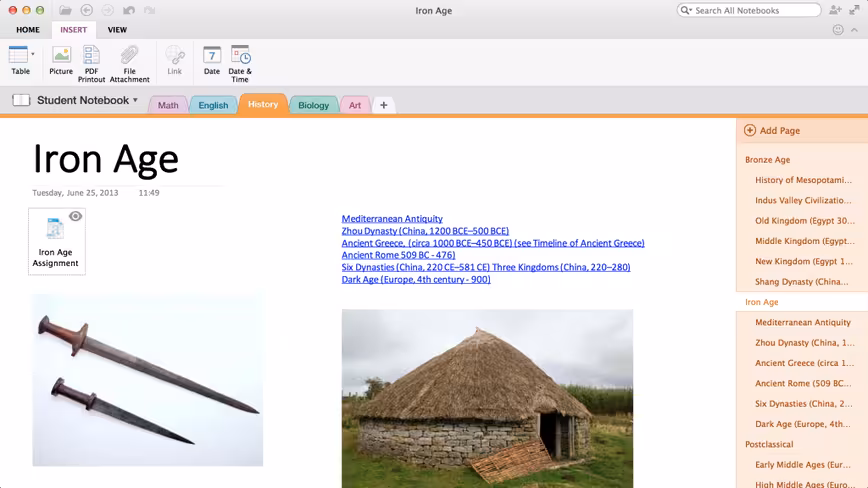Screen dimensions: 868x488
Task: Open the English section tab
Action: tap(213, 105)
